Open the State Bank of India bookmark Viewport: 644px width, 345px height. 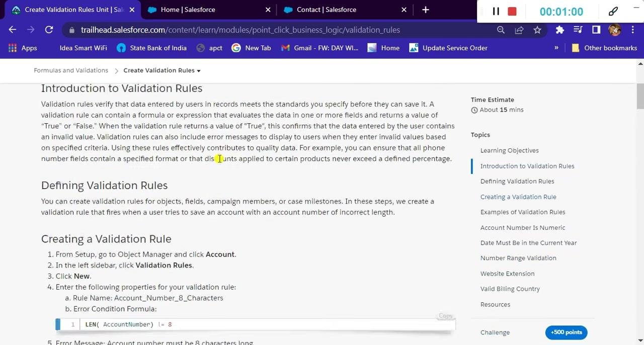click(151, 48)
